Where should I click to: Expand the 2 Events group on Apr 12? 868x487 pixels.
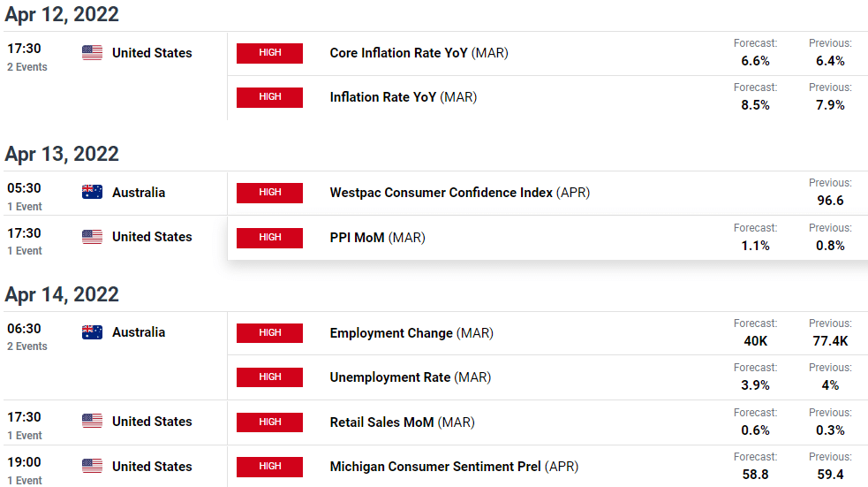pos(27,67)
